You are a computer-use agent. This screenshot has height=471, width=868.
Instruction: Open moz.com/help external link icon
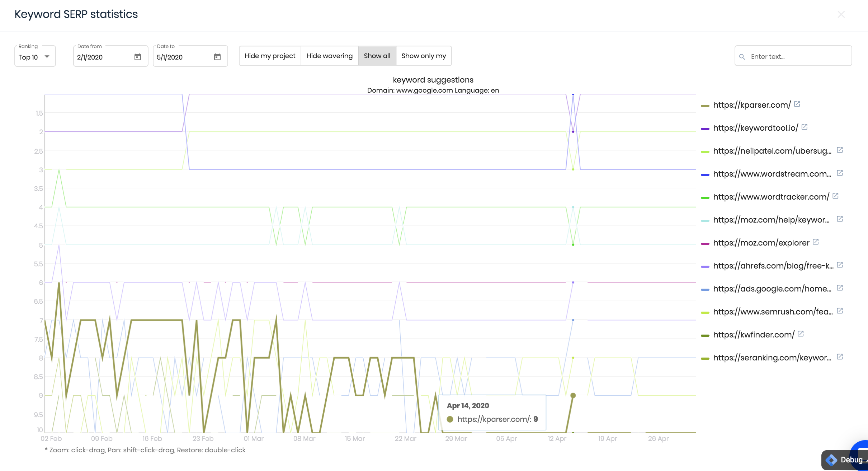point(840,219)
